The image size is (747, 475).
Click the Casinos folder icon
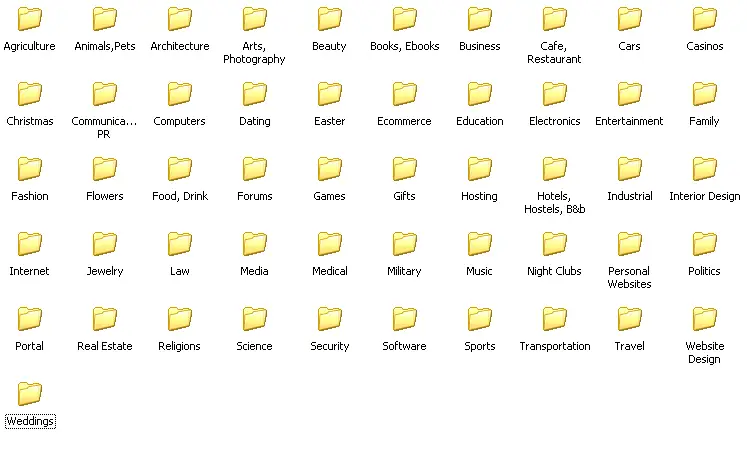(x=705, y=19)
